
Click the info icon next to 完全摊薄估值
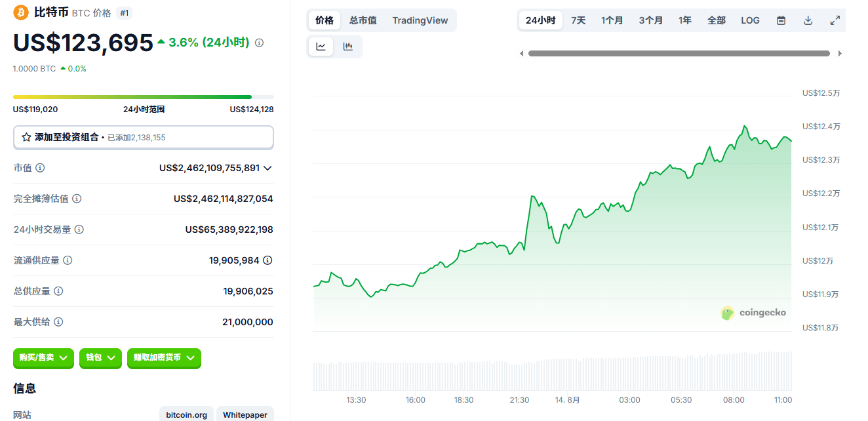click(77, 199)
